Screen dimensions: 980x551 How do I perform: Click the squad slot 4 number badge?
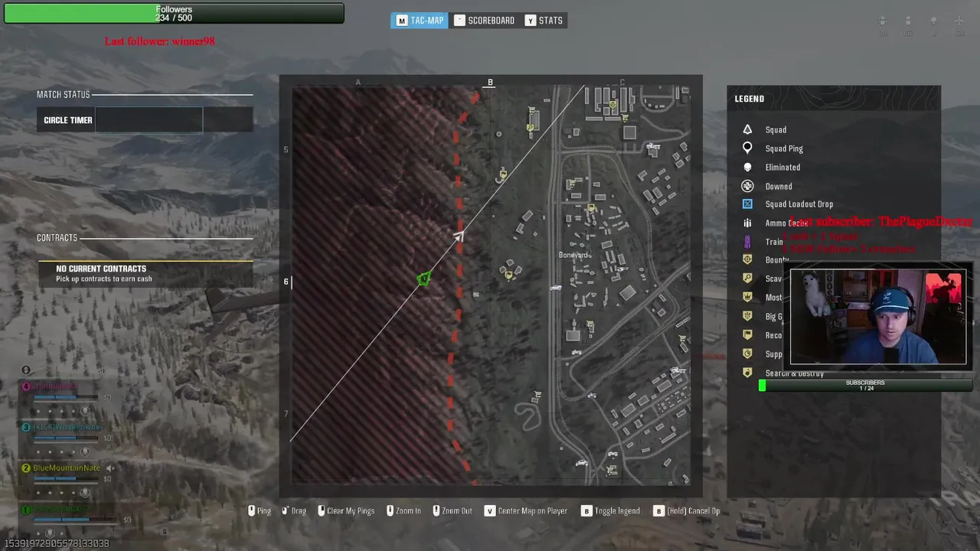pyautogui.click(x=26, y=387)
